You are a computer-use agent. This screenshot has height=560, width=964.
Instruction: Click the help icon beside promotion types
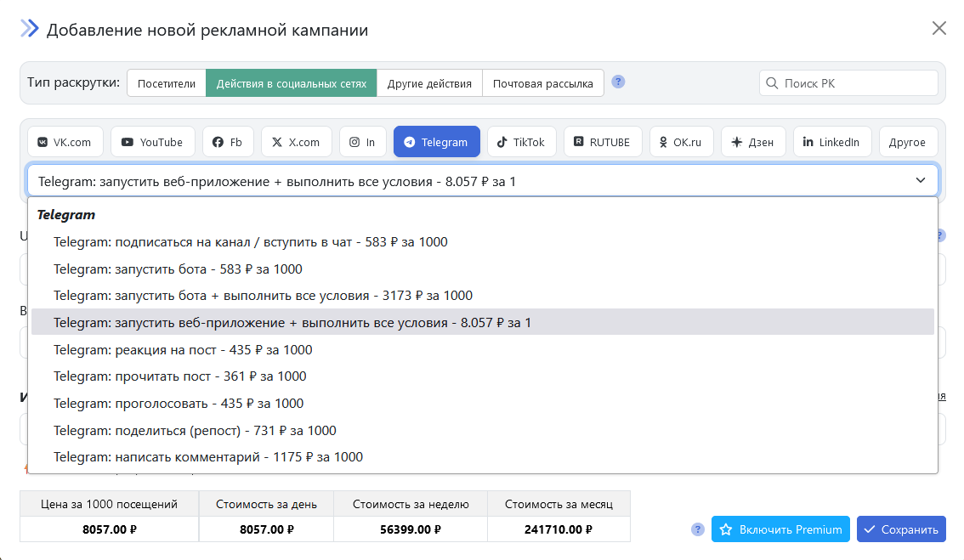(x=619, y=82)
